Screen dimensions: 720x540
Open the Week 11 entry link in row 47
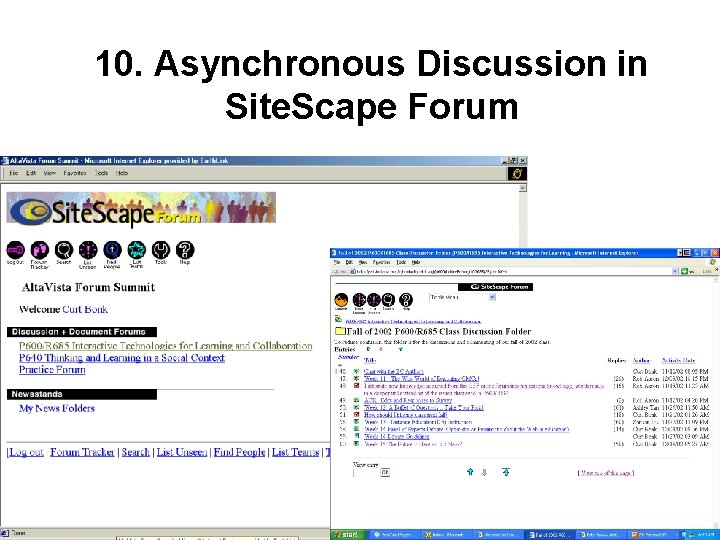pos(422,379)
